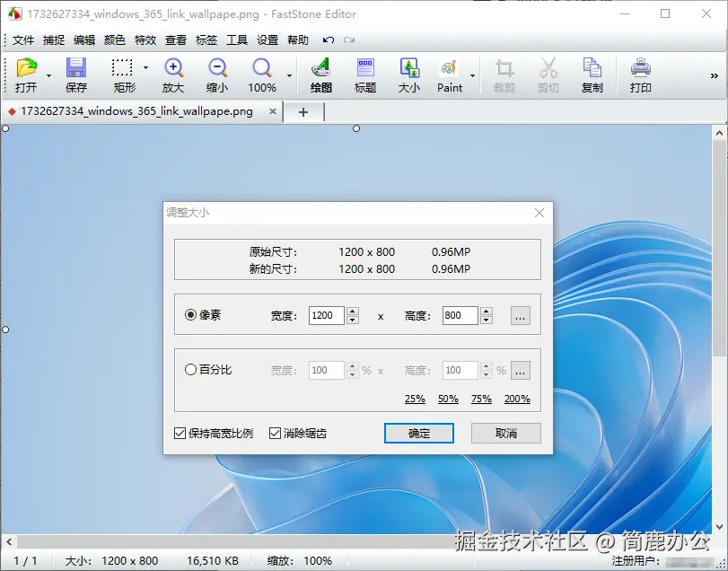Zoom in with the 放大 icon
This screenshot has height=571, width=728.
[173, 75]
